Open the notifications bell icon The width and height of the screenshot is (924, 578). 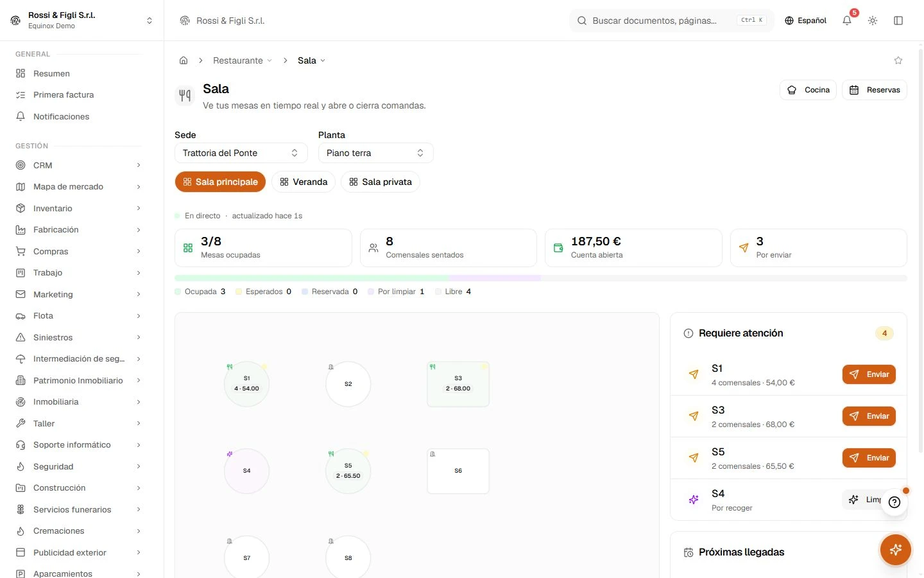pyautogui.click(x=847, y=21)
